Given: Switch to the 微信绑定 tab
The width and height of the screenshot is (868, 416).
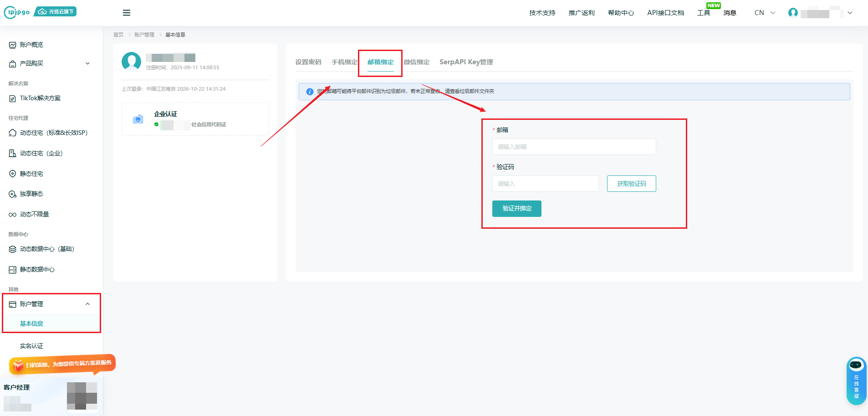Looking at the screenshot, I should click(417, 62).
